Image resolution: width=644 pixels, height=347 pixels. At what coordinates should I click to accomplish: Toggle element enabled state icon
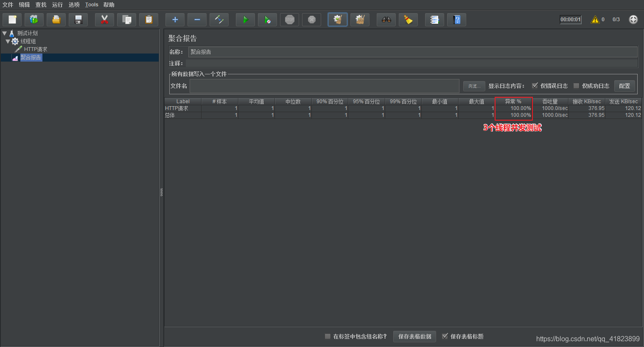click(x=219, y=20)
